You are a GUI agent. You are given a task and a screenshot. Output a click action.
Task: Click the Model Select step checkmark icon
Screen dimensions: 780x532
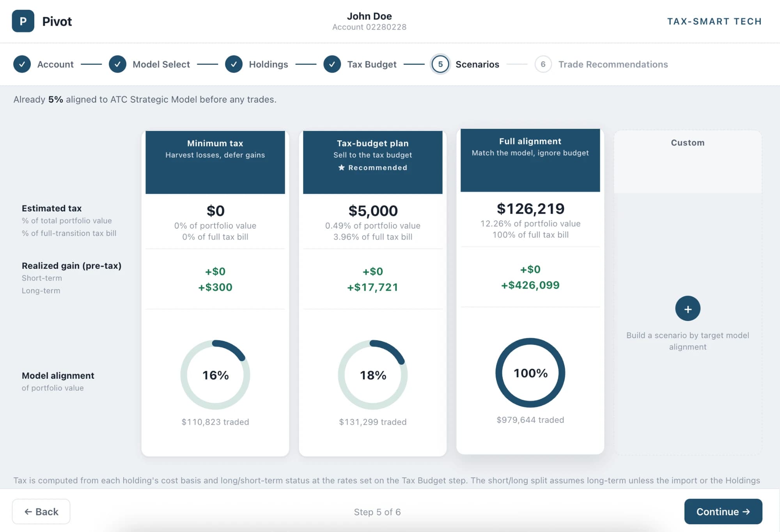point(117,64)
